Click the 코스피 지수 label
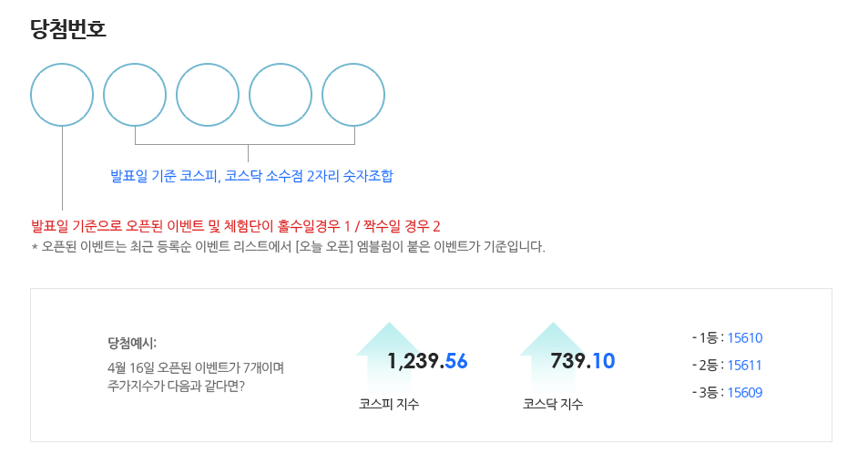The height and width of the screenshot is (475, 868). 389,404
